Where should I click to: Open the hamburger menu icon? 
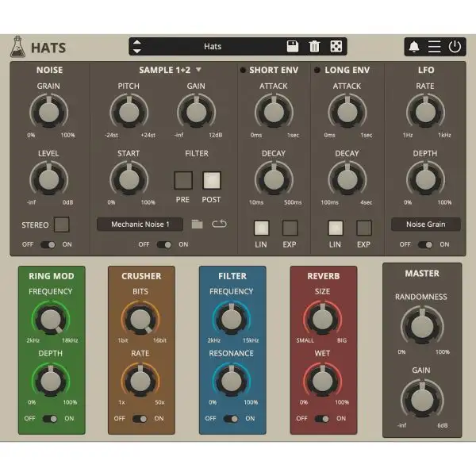tap(434, 46)
